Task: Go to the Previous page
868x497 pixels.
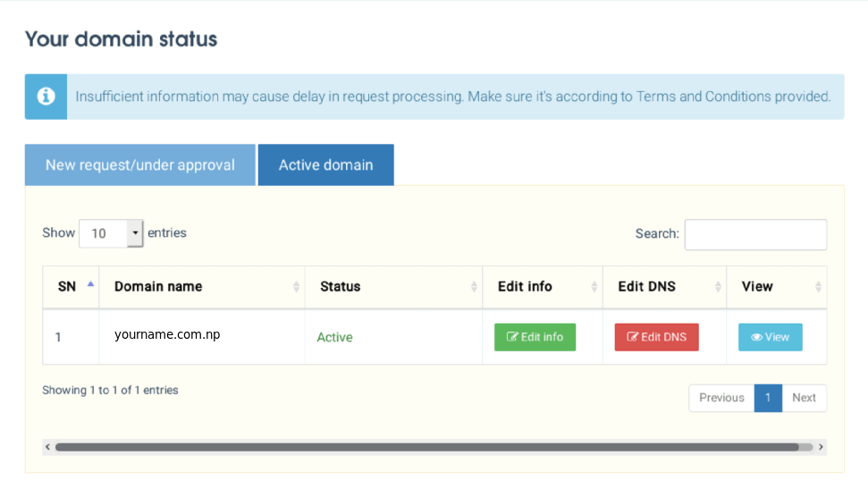Action: [x=721, y=398]
